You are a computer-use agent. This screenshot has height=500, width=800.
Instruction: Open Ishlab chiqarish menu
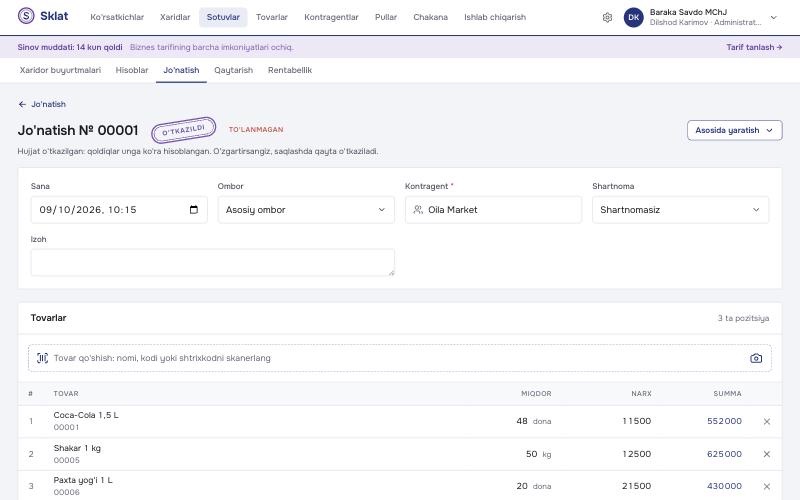495,17
